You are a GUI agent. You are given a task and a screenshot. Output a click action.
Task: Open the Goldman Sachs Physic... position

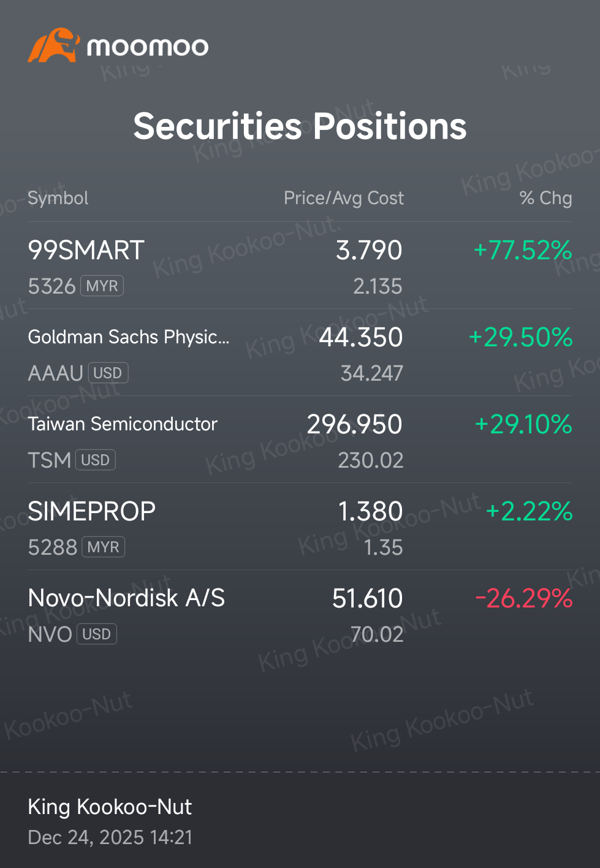300,352
